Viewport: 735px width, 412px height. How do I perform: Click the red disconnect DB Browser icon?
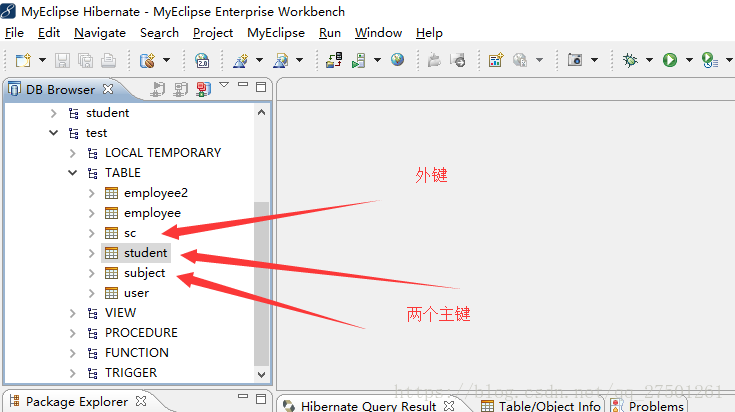pos(203,89)
